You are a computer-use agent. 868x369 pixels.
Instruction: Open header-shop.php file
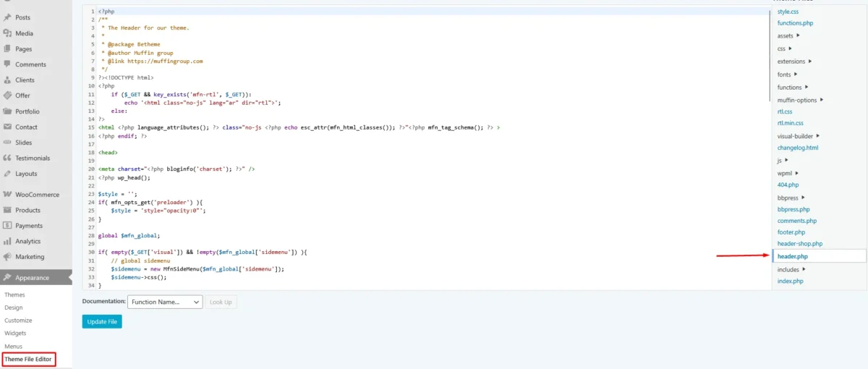point(800,244)
